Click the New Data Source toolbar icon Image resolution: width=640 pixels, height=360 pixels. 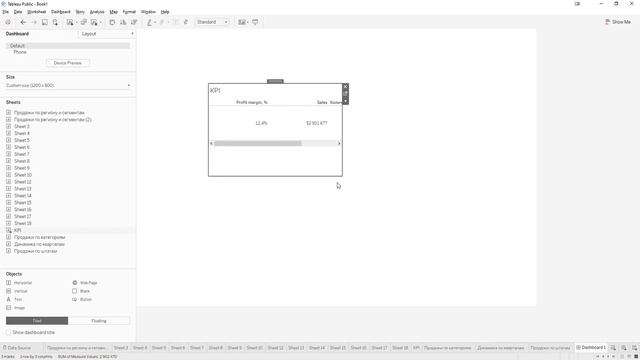55,22
